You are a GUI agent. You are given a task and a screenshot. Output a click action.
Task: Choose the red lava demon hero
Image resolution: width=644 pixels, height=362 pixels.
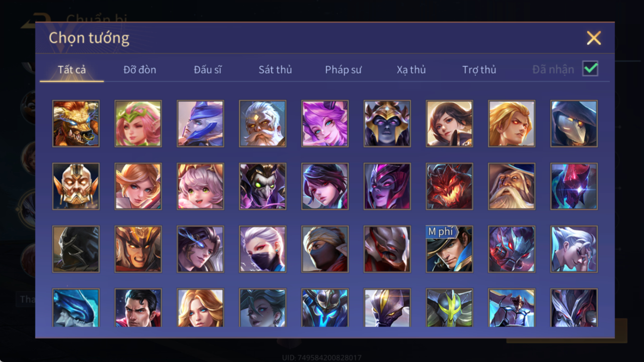[449, 187]
